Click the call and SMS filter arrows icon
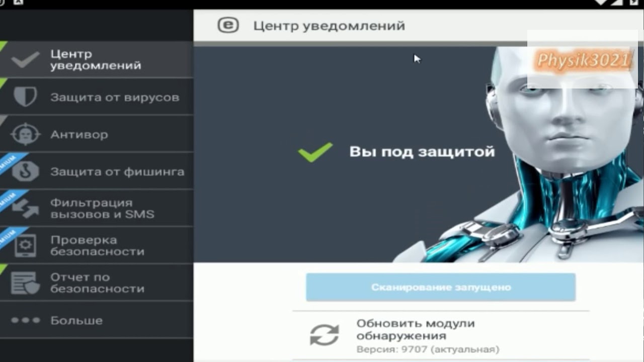 point(25,209)
